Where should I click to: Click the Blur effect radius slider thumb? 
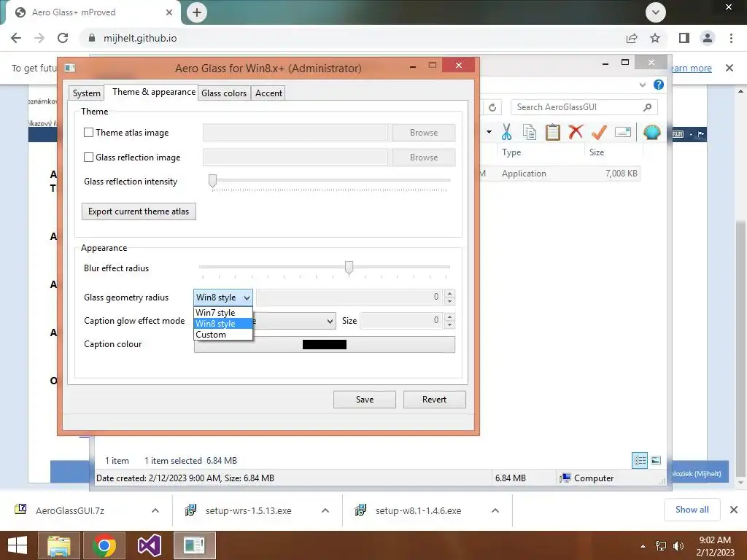tap(349, 268)
